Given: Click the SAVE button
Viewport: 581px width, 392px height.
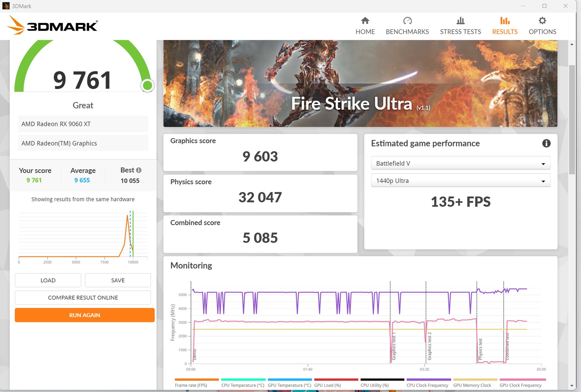Looking at the screenshot, I should click(x=118, y=280).
